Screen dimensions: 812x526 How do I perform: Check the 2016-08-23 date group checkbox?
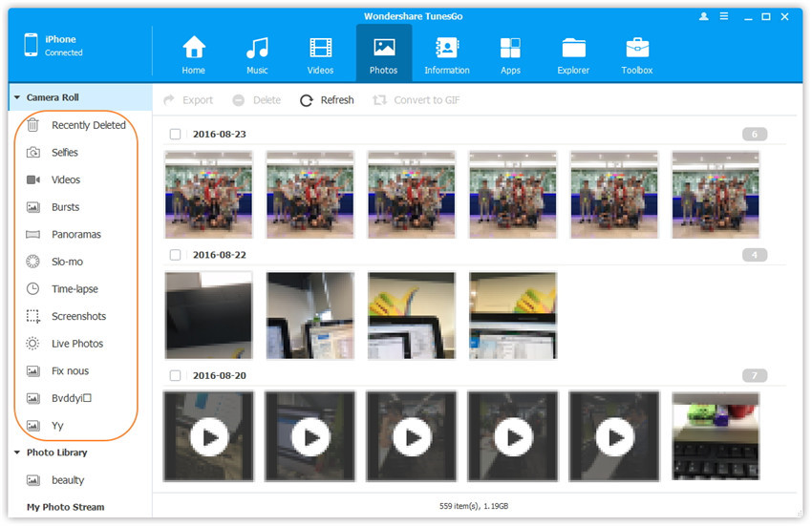point(176,135)
